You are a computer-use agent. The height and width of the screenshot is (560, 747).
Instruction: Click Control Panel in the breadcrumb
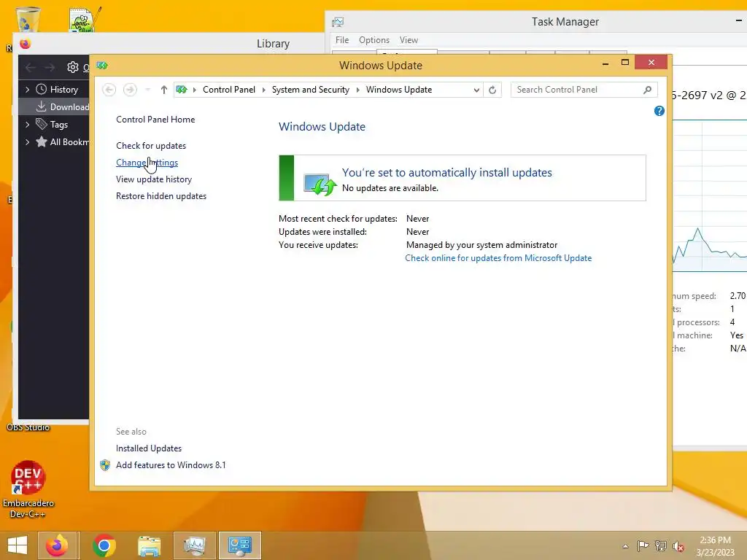click(x=228, y=90)
